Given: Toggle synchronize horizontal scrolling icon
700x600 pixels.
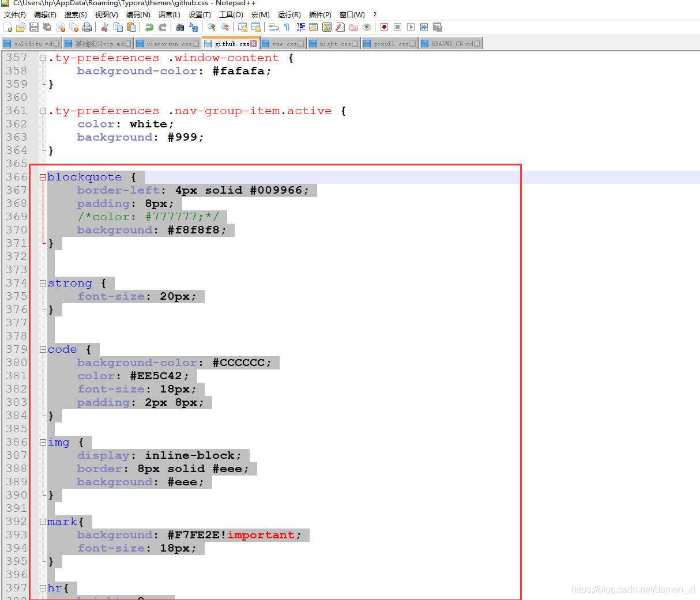Looking at the screenshot, I should click(x=256, y=27).
